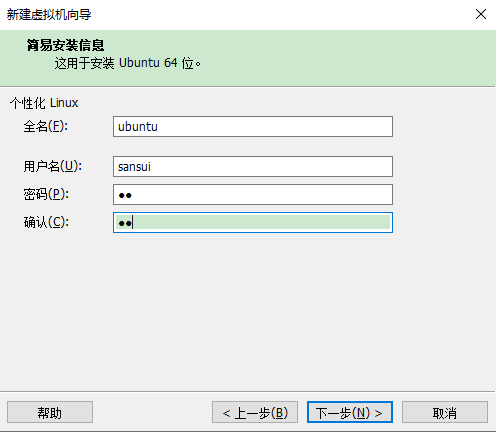Select the 用户名 field containing sansui
496x433 pixels.
point(253,167)
